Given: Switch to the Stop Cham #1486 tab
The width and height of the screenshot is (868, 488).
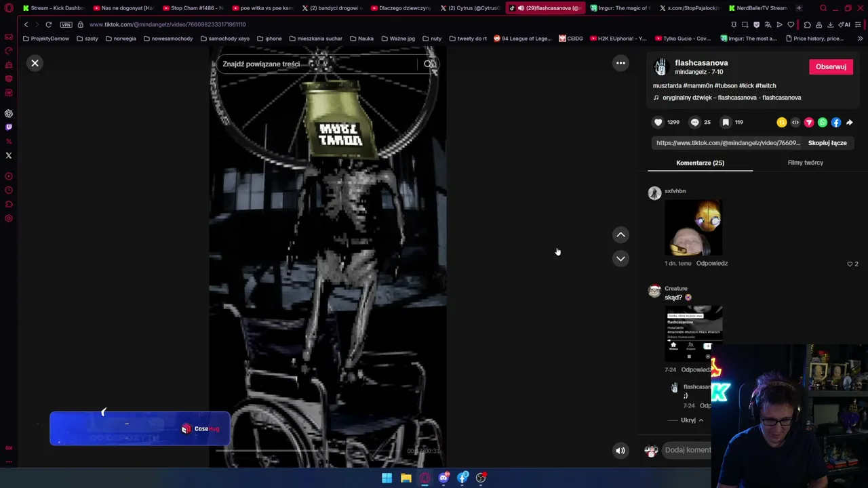Looking at the screenshot, I should point(193,8).
